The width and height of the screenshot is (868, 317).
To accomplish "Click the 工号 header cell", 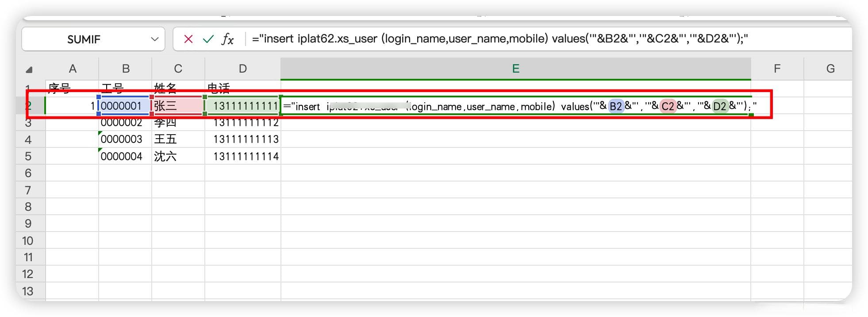I will pos(125,89).
